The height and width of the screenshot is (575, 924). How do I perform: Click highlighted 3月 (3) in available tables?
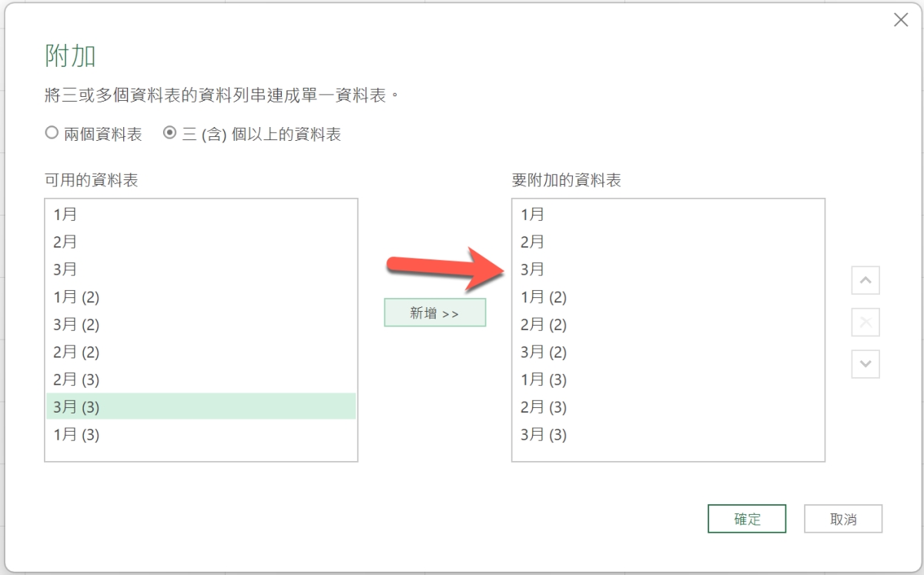coord(76,407)
